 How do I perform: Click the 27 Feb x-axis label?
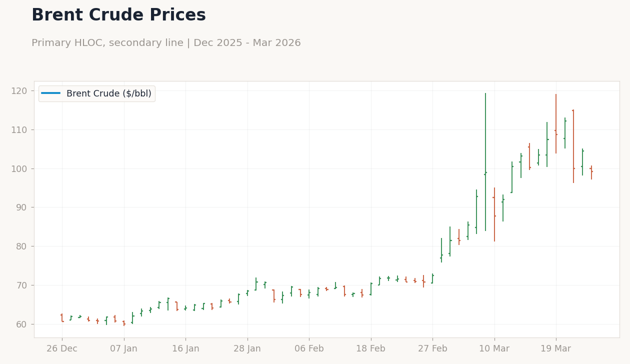432,349
